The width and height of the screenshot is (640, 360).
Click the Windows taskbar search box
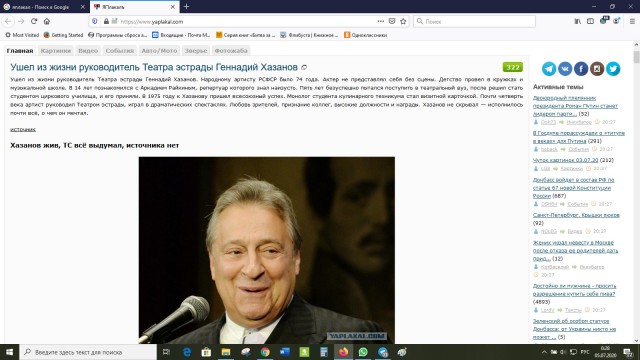pyautogui.click(x=88, y=352)
